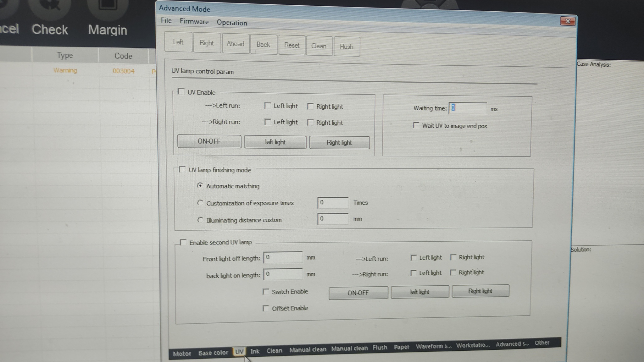The width and height of the screenshot is (644, 362).
Task: Select Customization of exposure times radio
Action: pos(200,203)
